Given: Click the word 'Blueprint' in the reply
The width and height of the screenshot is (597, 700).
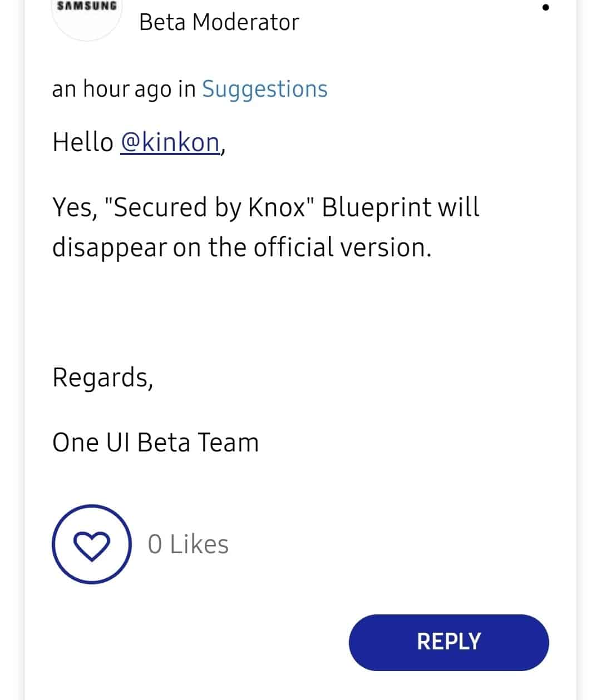Looking at the screenshot, I should click(377, 207).
